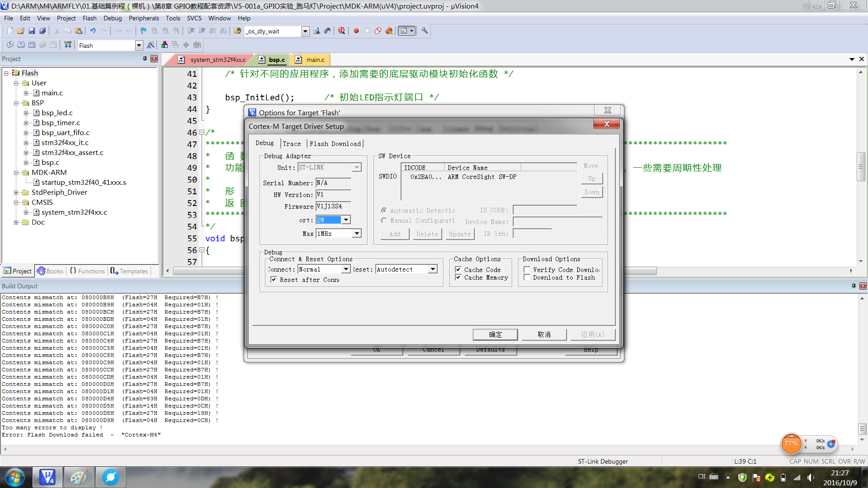This screenshot has width=868, height=488.
Task: Click the Delete button in SW Device
Action: point(427,234)
